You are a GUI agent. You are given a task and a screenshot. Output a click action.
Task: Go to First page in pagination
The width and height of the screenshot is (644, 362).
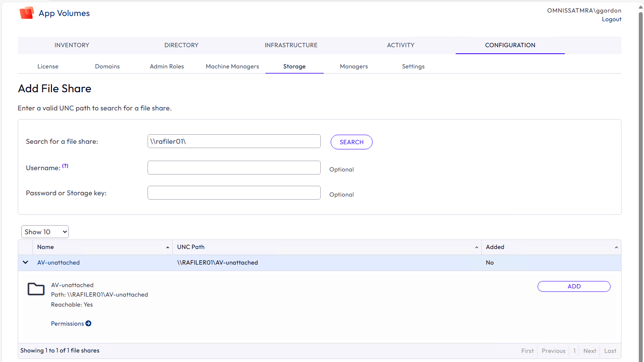(528, 351)
